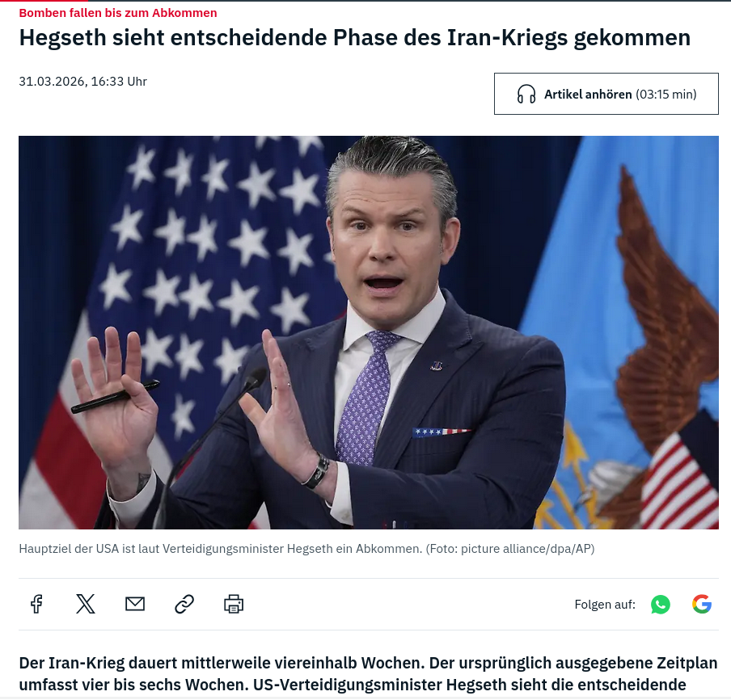Click the lead paragraph starting 'Der Iran-Krieg dauert'

(368, 674)
